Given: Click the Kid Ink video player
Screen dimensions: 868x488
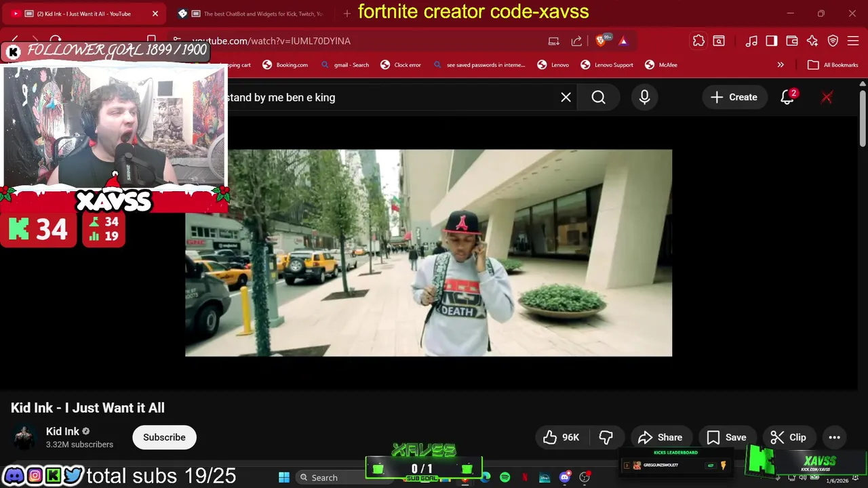Looking at the screenshot, I should (429, 253).
